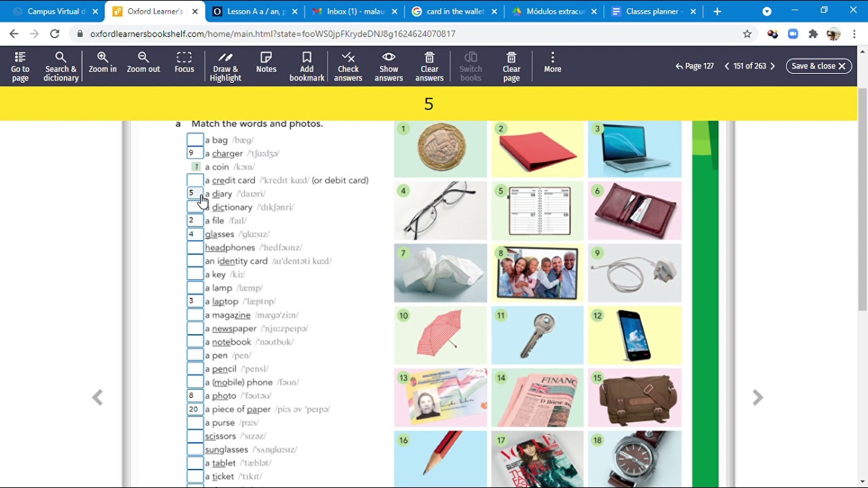Clear answers using trash icon
Viewport: 868px width, 488px height.
point(429,66)
